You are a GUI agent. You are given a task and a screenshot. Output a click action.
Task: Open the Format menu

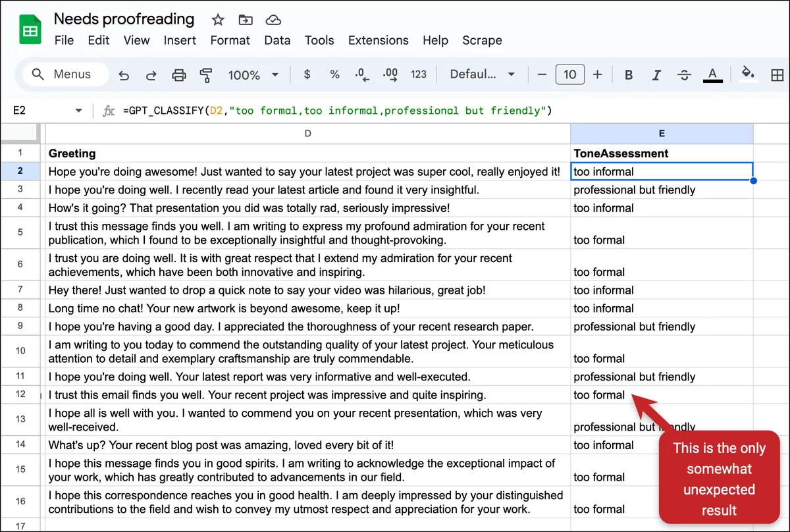tap(230, 40)
